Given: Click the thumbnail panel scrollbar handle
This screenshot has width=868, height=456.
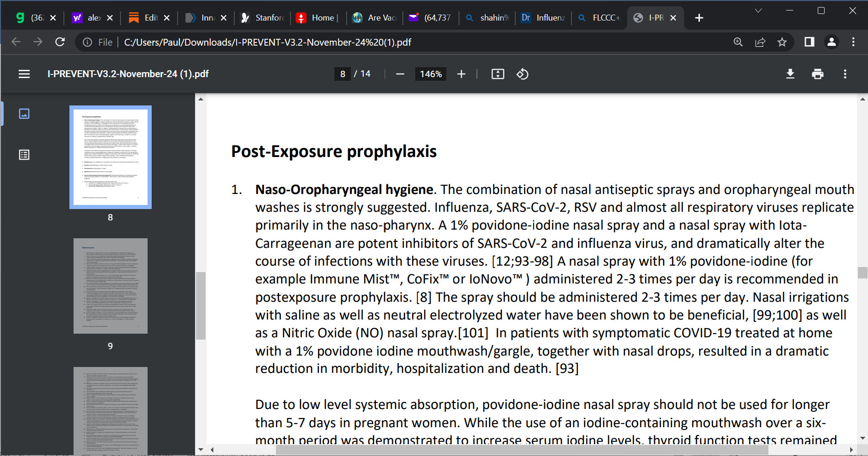Looking at the screenshot, I should tap(201, 306).
